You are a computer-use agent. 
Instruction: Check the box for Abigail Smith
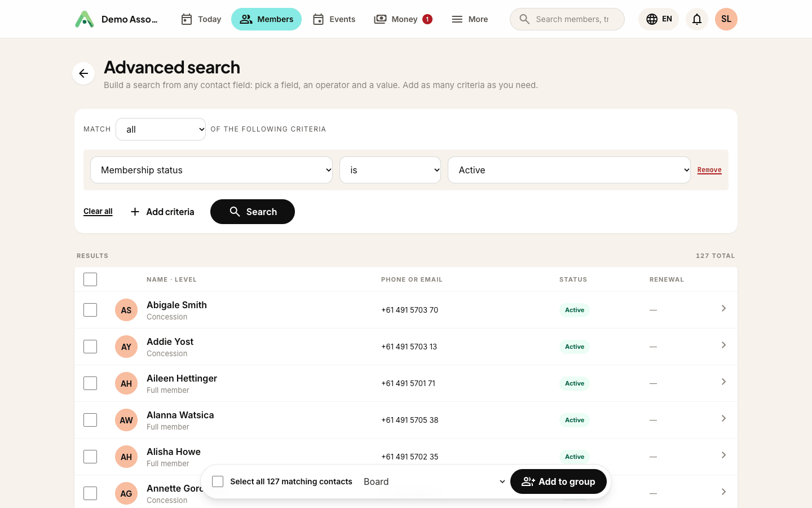(x=90, y=310)
